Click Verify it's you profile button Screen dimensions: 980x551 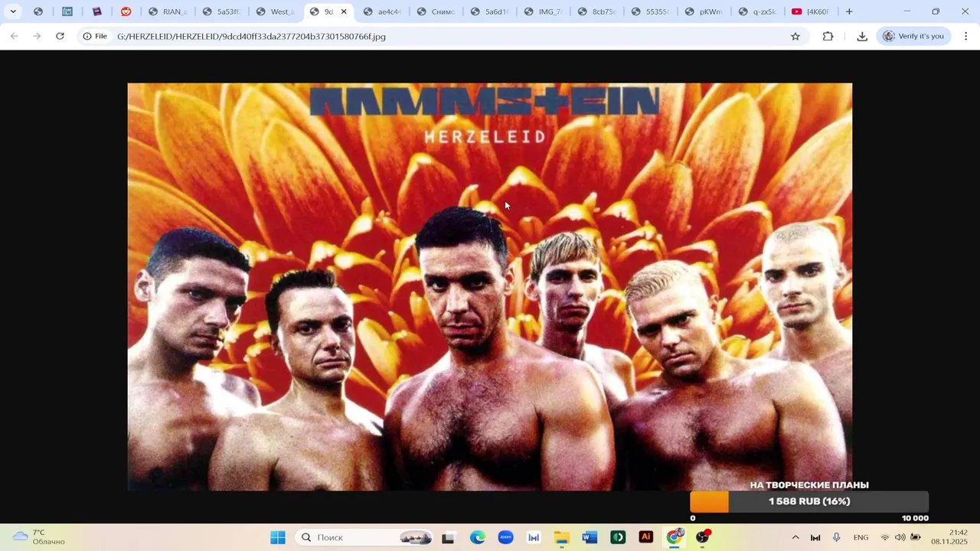tap(913, 36)
